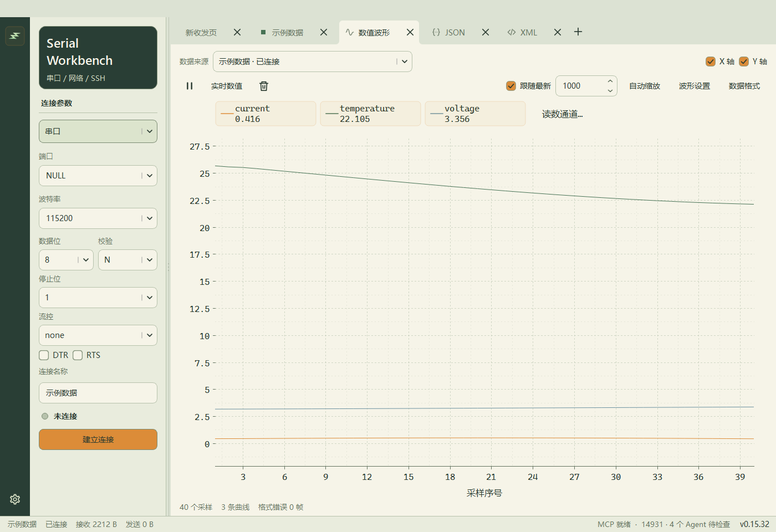The width and height of the screenshot is (776, 532).
Task: Expand the 数据位 dropdown
Action: (x=66, y=260)
